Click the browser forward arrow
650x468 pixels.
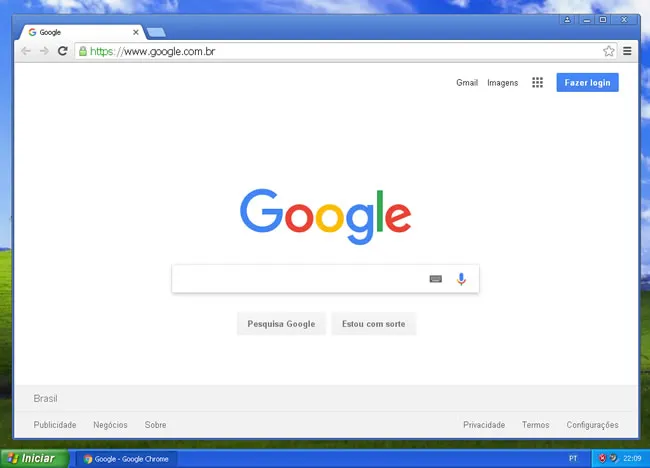pyautogui.click(x=44, y=51)
